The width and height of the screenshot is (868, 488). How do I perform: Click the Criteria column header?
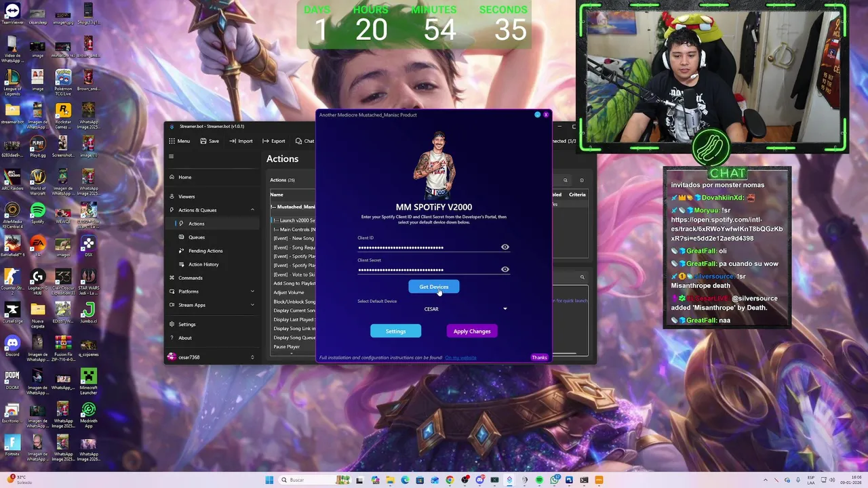point(577,195)
